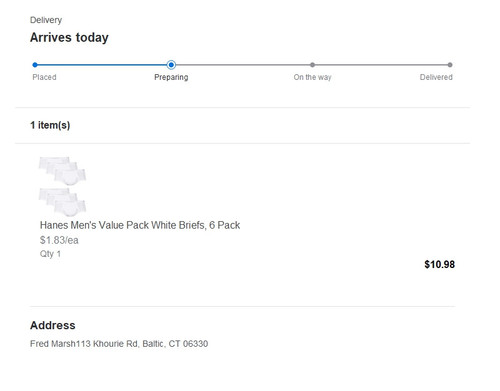Screen dimensions: 500x391
Task: Click the Arrives today heading
Action: point(69,37)
